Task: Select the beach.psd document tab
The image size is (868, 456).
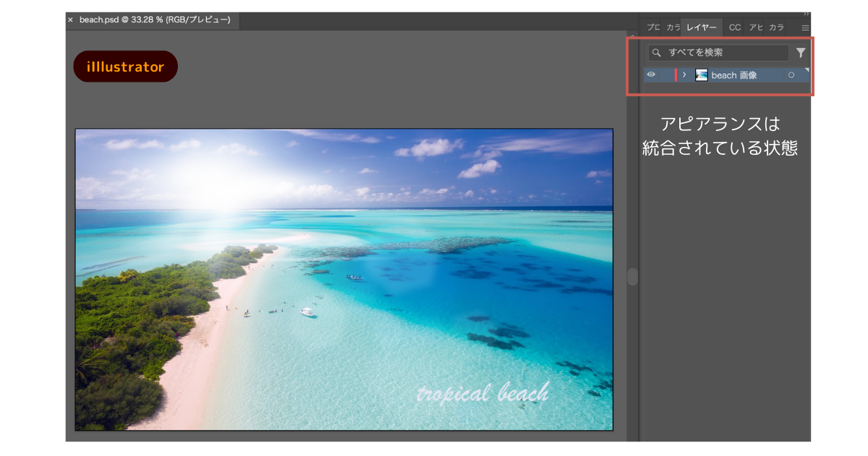Action: (152, 20)
